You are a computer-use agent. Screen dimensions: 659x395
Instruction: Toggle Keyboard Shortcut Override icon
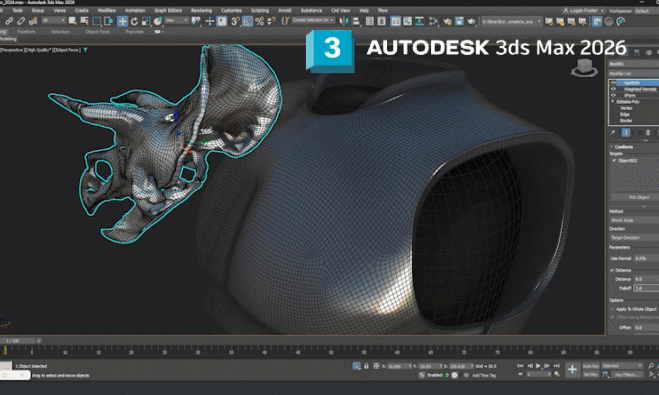221,21
